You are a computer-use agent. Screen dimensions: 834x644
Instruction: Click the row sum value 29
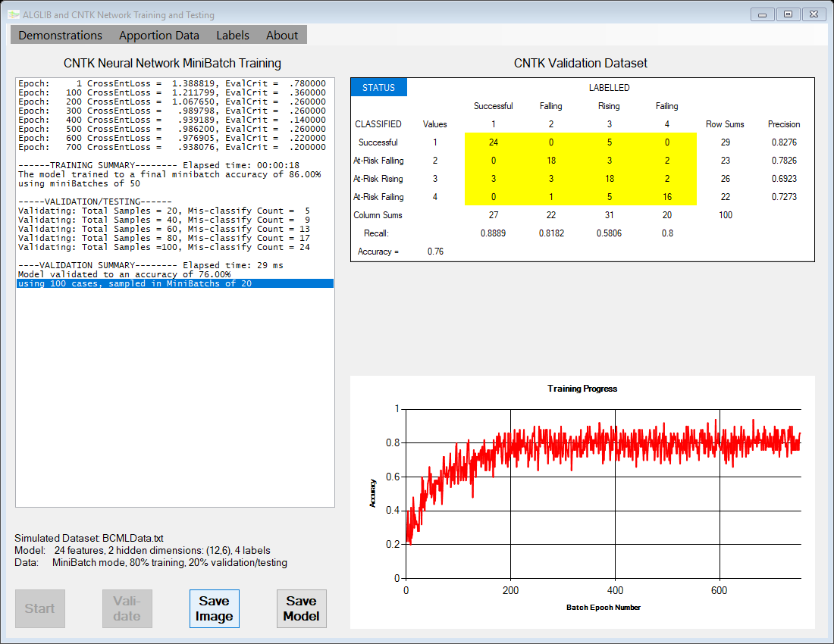(x=726, y=142)
